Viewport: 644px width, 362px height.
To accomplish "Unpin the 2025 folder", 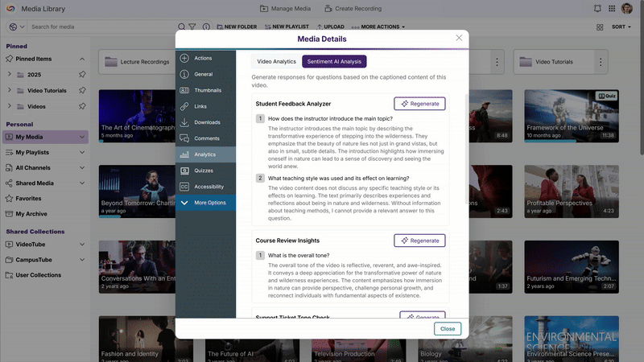I will 82,75.
